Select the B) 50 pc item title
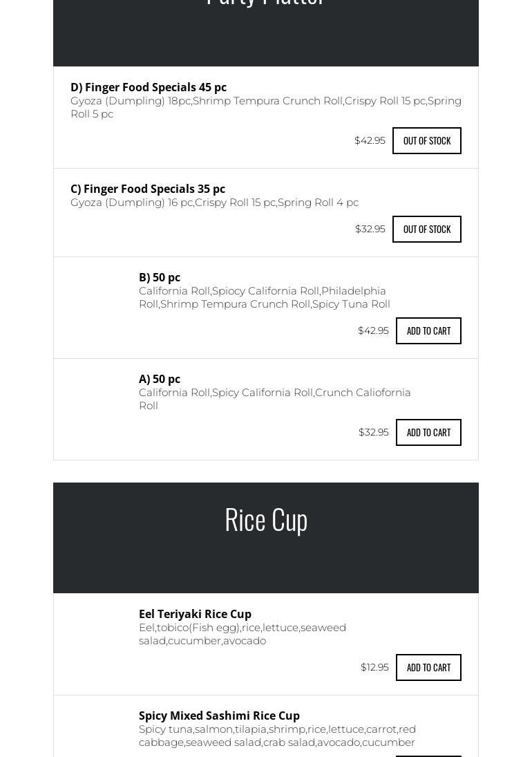 (x=160, y=277)
